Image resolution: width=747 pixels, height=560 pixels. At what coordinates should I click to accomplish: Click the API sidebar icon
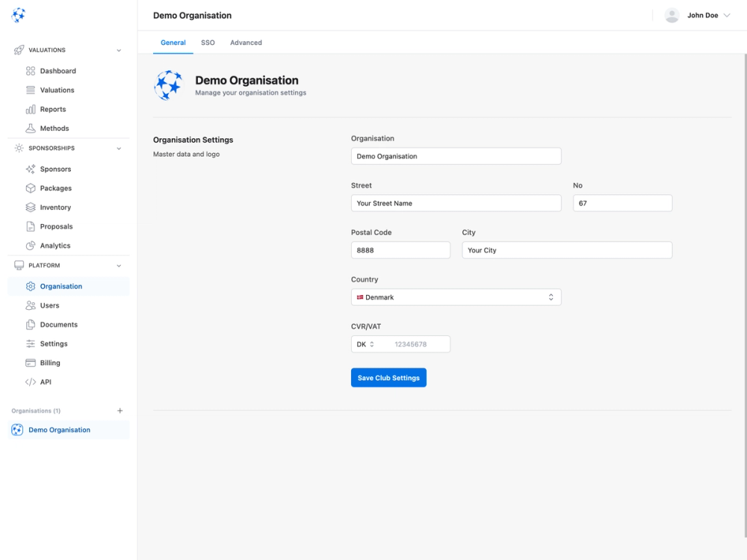pyautogui.click(x=30, y=382)
